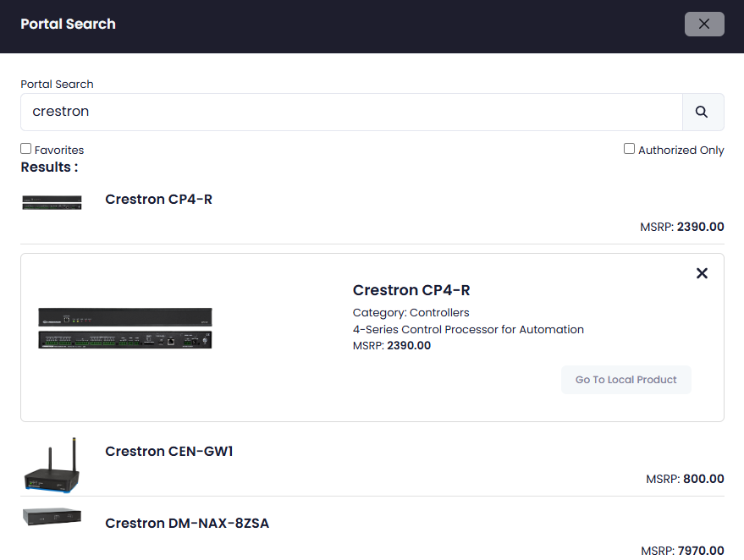This screenshot has height=560, width=744.
Task: Click the MSRP 800.00 price
Action: (x=685, y=479)
